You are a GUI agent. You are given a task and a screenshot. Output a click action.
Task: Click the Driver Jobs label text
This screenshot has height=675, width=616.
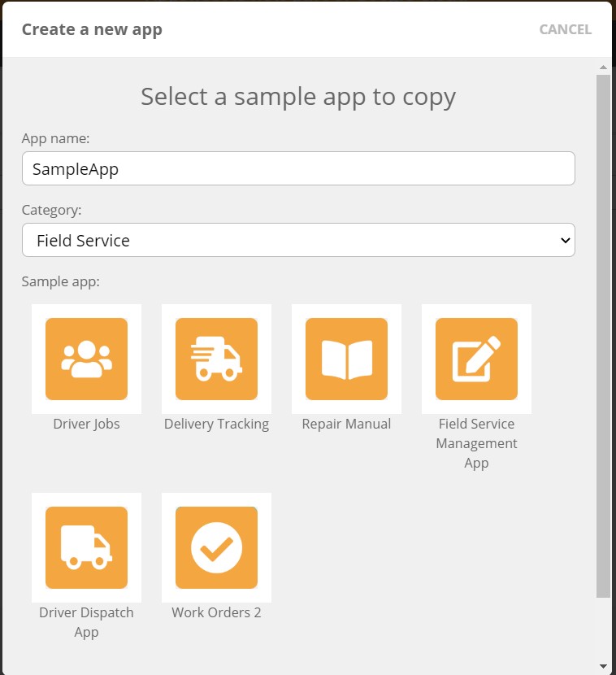coord(86,424)
